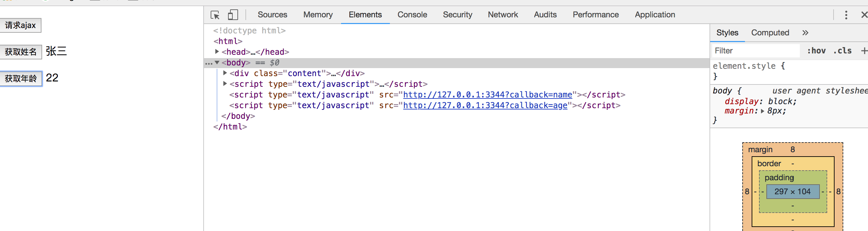This screenshot has height=231, width=868.
Task: Activate the inspect element picker icon
Action: (215, 15)
